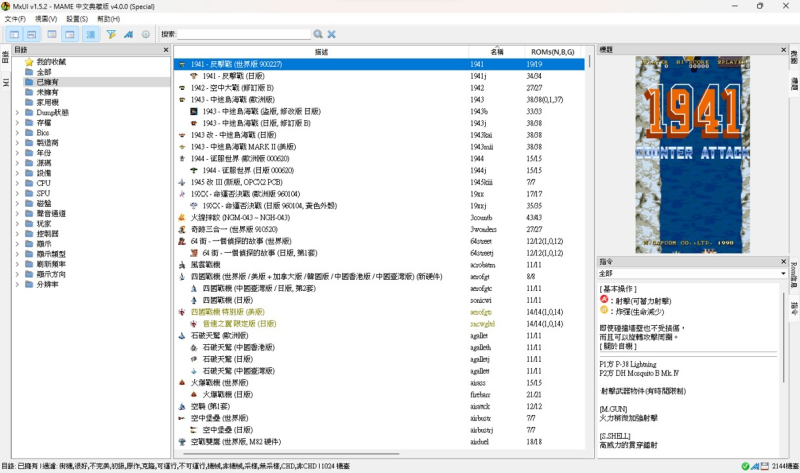Click the game icon of the 3wonders row
800x473 pixels.
tap(182, 229)
